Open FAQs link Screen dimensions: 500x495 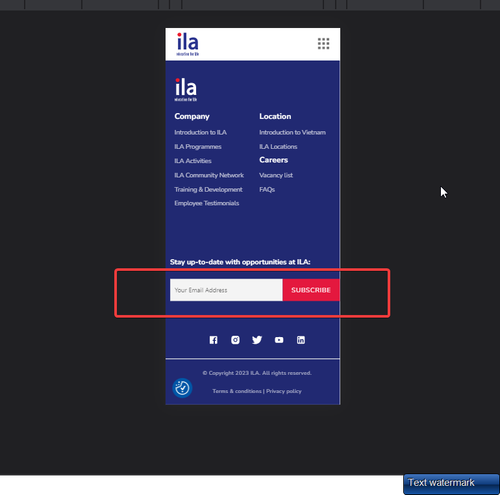(267, 190)
